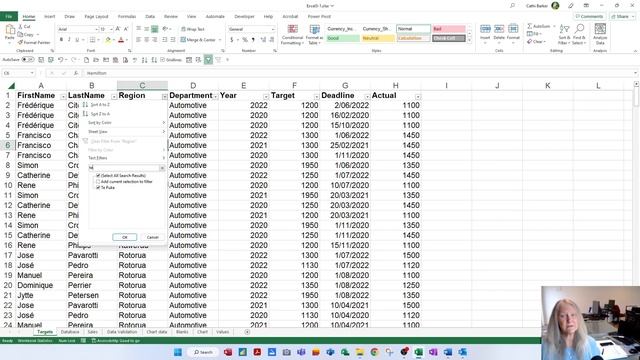Click the Format as Table icon

point(314,29)
